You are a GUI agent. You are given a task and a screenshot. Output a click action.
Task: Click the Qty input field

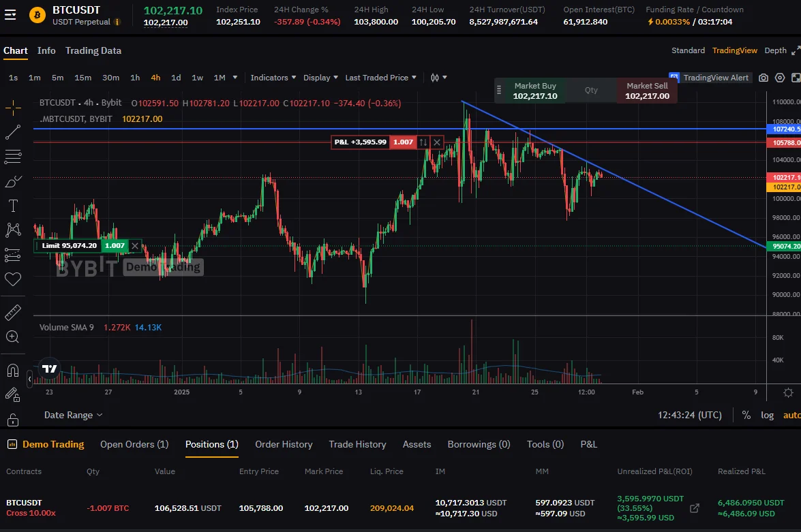(591, 91)
